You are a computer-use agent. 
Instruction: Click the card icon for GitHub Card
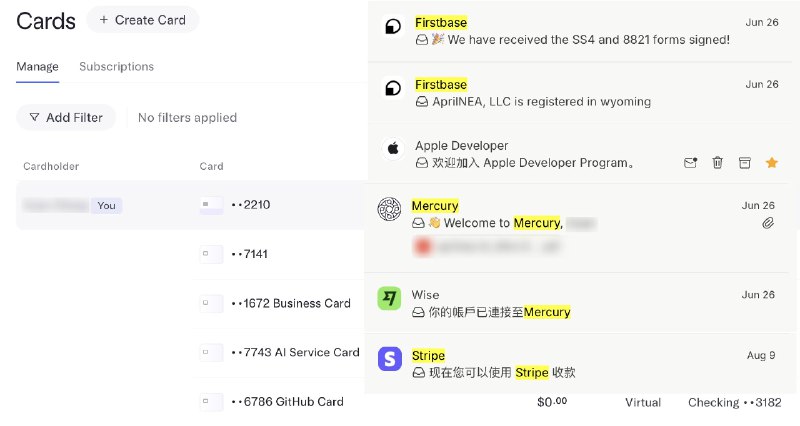tap(211, 402)
